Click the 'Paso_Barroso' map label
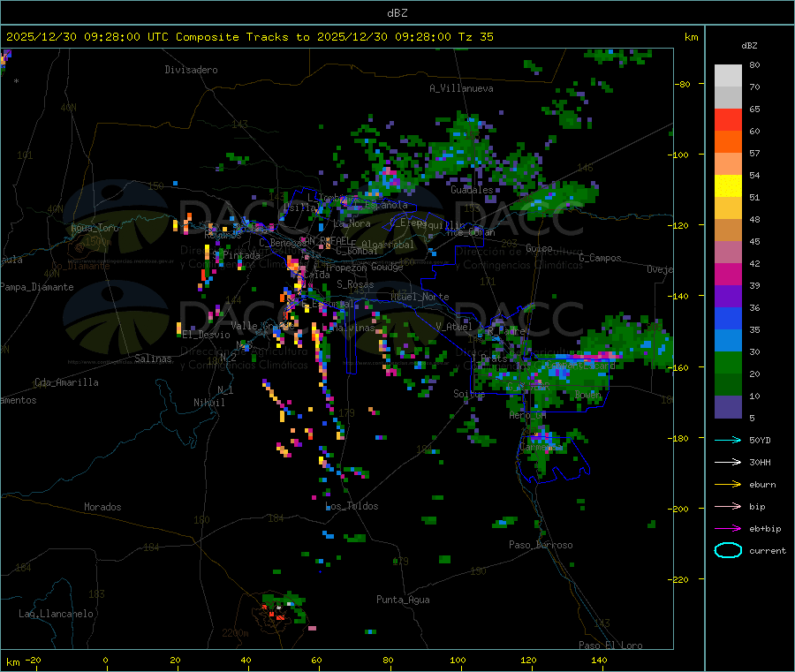 [x=541, y=545]
